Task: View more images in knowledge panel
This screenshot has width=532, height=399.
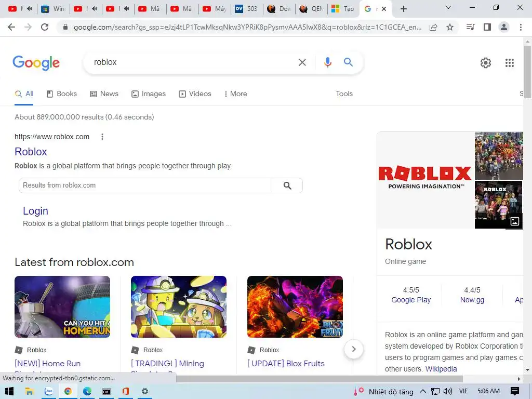Action: [x=514, y=221]
